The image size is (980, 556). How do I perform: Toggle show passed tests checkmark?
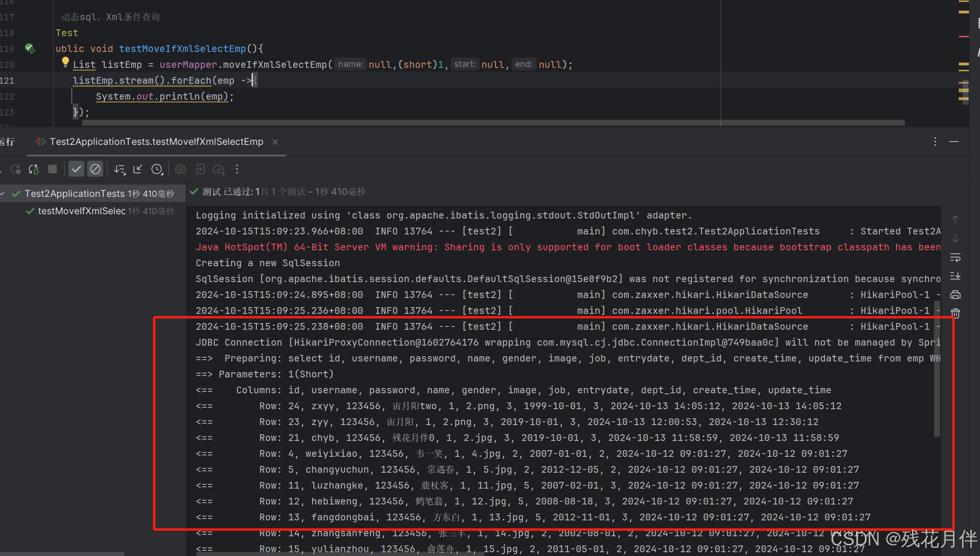click(76, 169)
